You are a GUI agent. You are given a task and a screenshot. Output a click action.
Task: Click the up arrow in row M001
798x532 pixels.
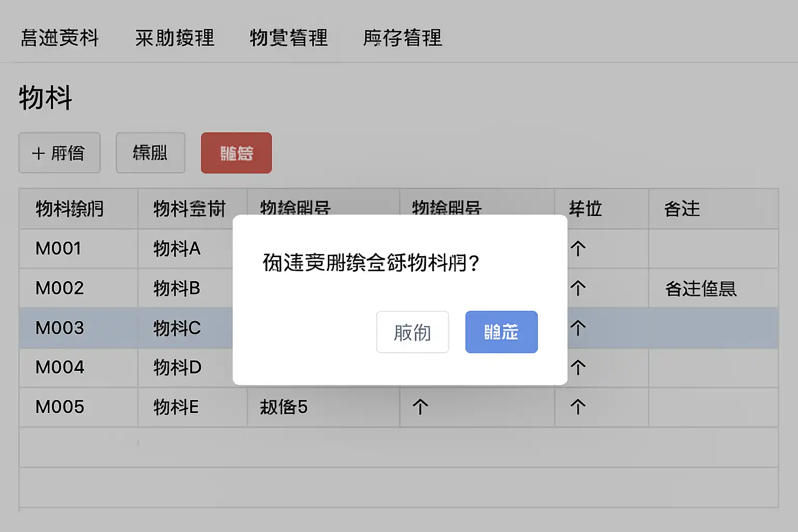pyautogui.click(x=578, y=249)
